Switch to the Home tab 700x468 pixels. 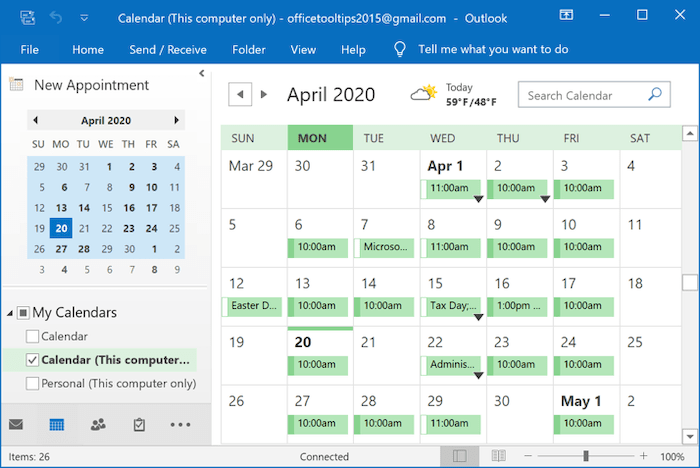(88, 50)
